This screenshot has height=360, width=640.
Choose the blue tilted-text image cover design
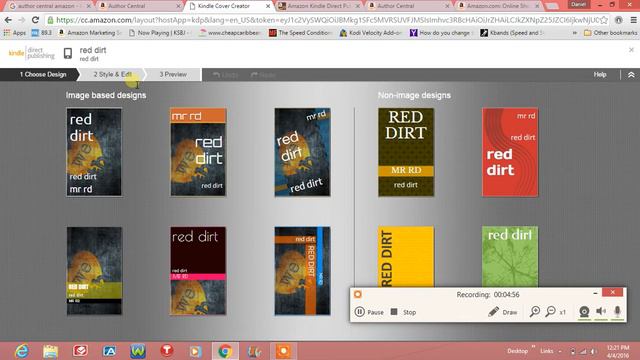tap(302, 152)
